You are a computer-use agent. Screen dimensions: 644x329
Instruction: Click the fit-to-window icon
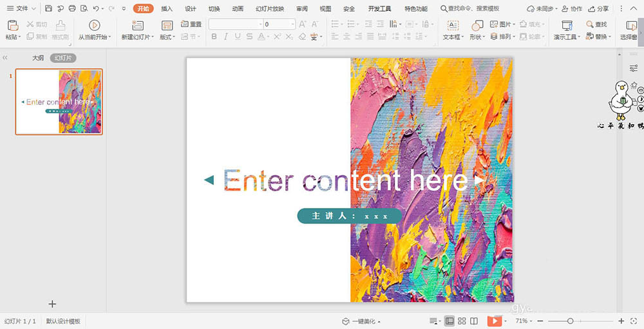[634, 321]
